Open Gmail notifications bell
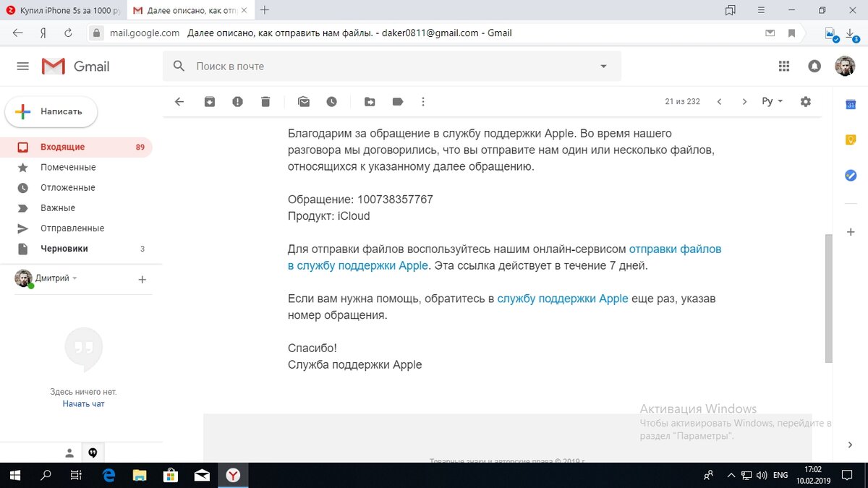This screenshot has width=868, height=488. tap(814, 67)
